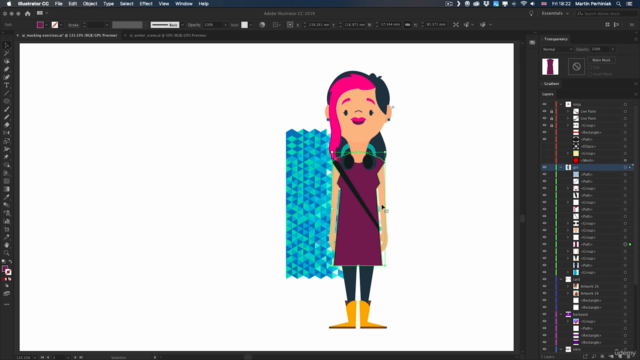The height and width of the screenshot is (360, 640).
Task: Open the Gradient panel tab
Action: (551, 84)
